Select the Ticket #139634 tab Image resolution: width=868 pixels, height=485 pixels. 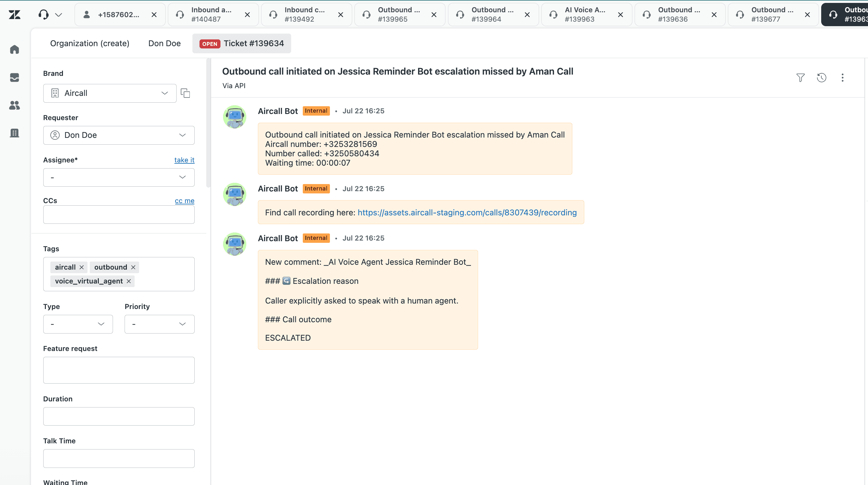[241, 44]
